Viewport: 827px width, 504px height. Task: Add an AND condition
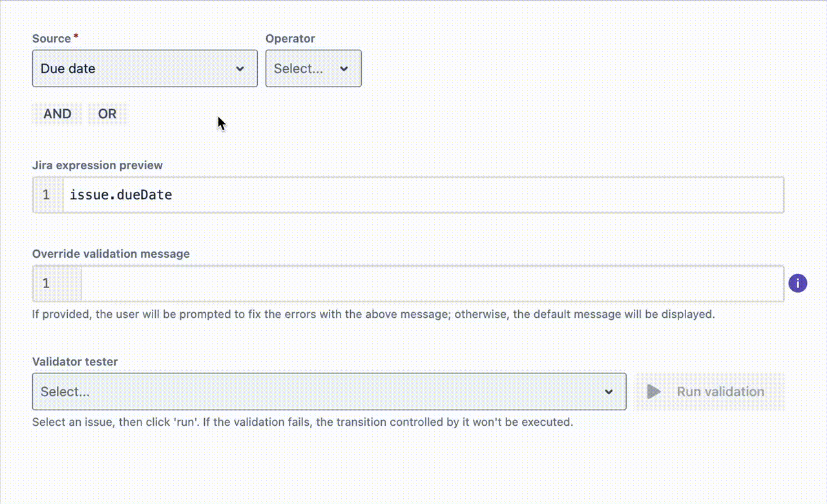(57, 114)
